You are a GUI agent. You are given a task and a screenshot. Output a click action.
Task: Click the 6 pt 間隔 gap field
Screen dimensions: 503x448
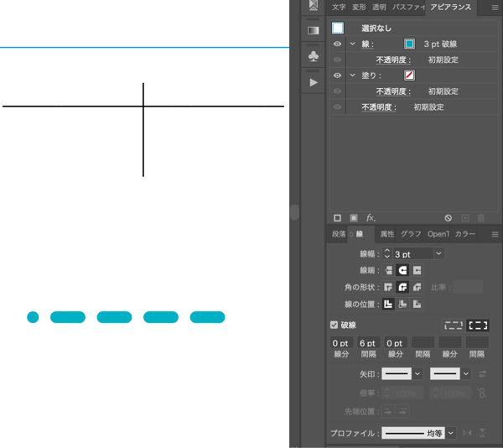coord(368,343)
